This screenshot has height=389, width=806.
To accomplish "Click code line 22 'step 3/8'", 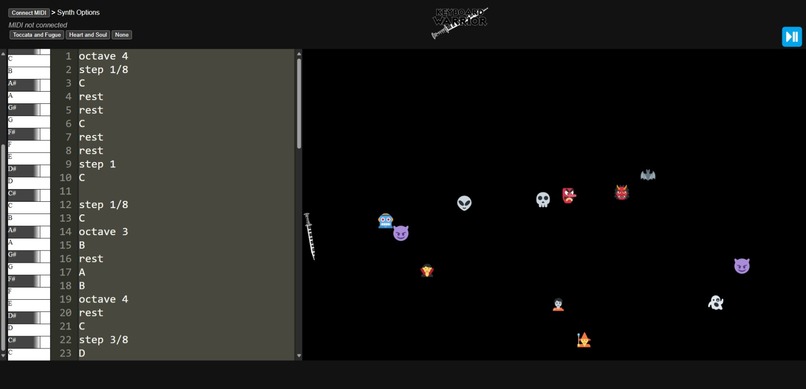I will [x=103, y=340].
